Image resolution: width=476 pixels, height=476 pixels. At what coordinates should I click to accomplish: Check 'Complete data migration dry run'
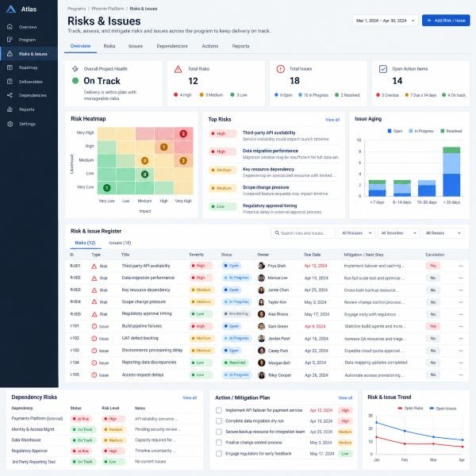pos(219,421)
